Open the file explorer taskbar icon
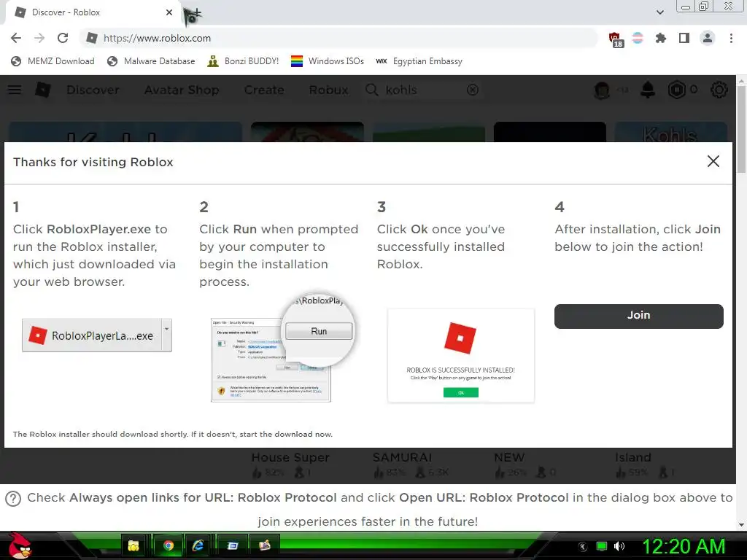The height and width of the screenshot is (560, 747). pos(134,545)
